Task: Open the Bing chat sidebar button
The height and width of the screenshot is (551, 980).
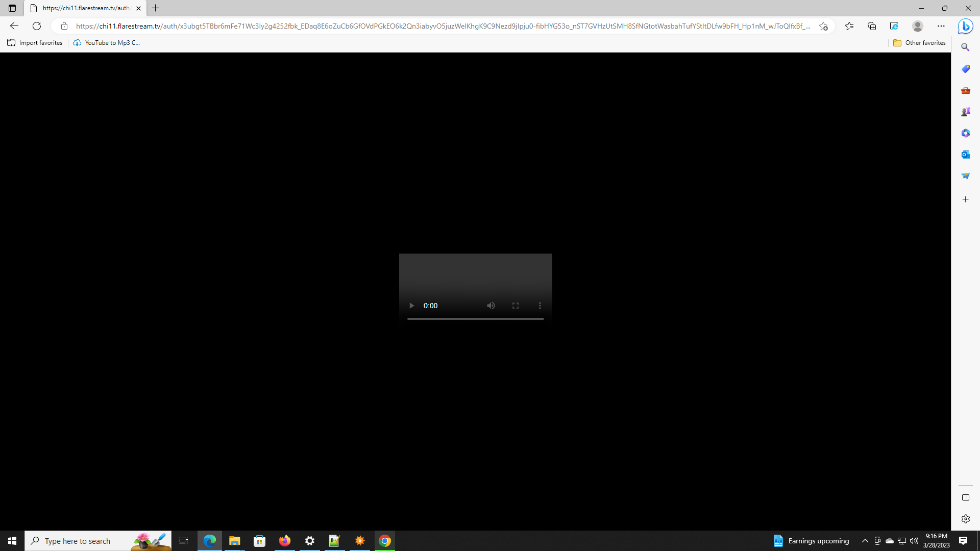Action: [965, 26]
